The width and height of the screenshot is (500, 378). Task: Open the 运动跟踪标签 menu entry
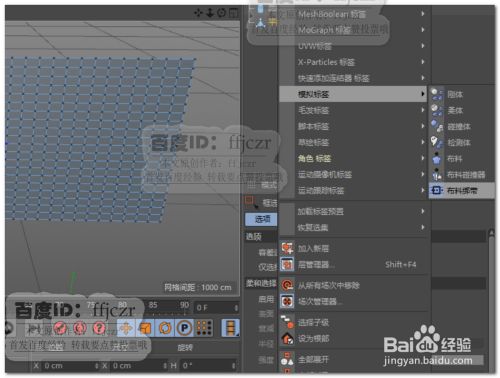point(353,190)
